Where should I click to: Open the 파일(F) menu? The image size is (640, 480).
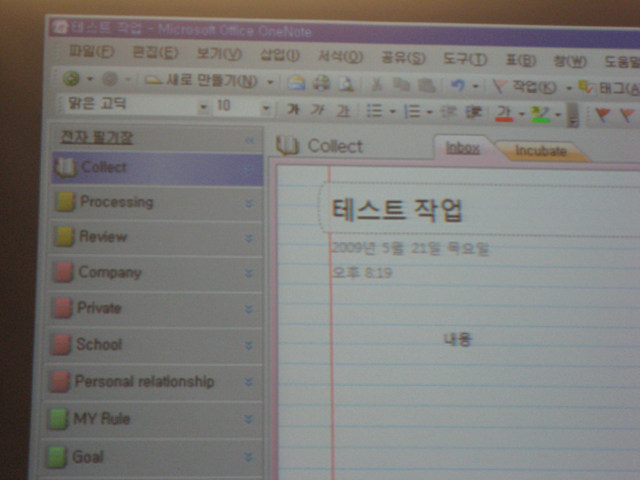pyautogui.click(x=91, y=51)
